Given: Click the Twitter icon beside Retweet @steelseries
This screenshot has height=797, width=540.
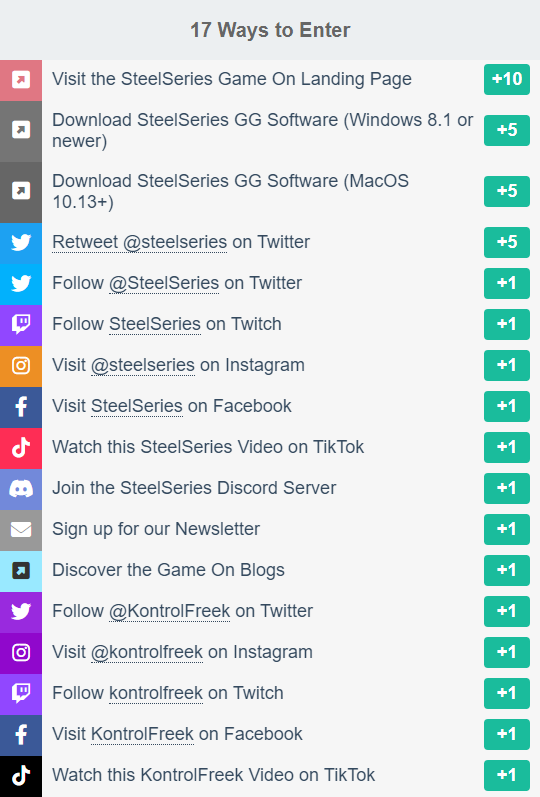Looking at the screenshot, I should (21, 242).
